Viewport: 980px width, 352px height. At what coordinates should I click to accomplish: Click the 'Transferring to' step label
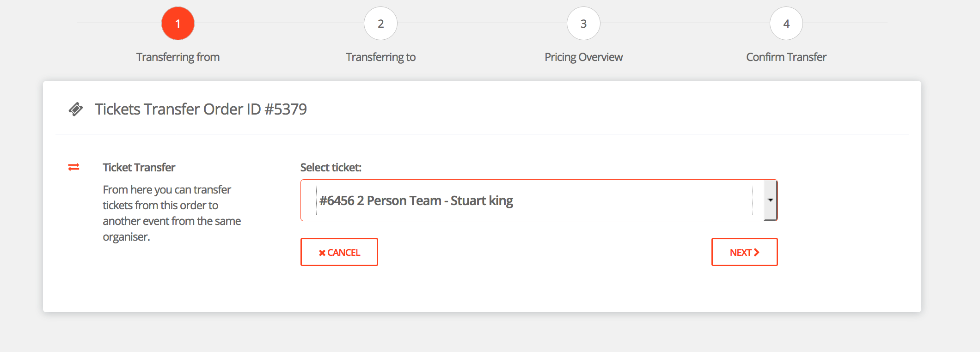coord(380,57)
